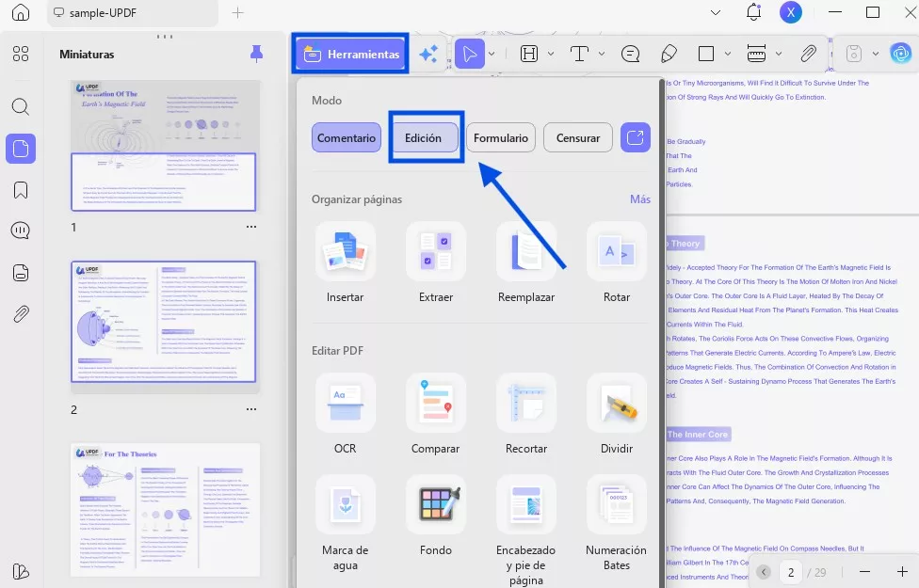The height and width of the screenshot is (588, 919).
Task: Pin the Miniaturas panel
Action: click(x=256, y=54)
